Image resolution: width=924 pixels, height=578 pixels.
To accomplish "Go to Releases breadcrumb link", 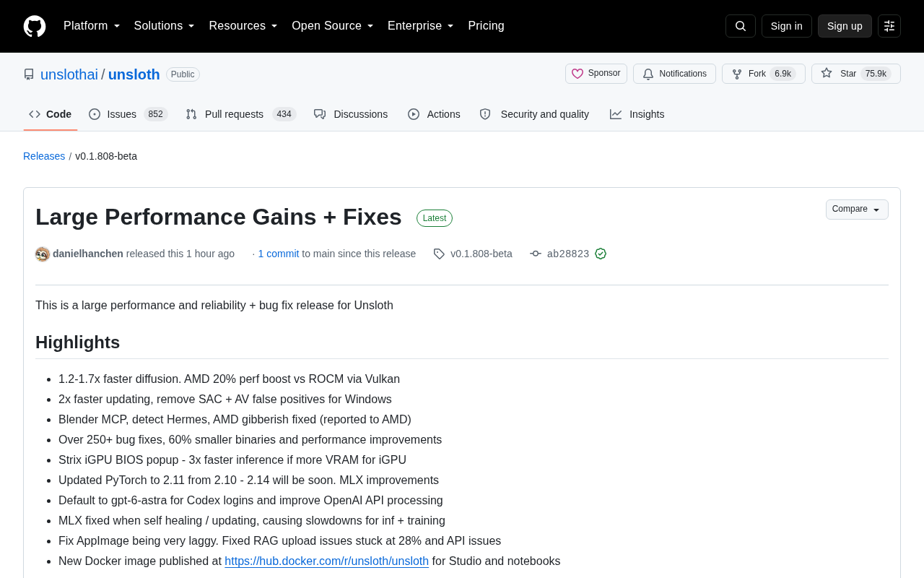I will click(x=44, y=156).
